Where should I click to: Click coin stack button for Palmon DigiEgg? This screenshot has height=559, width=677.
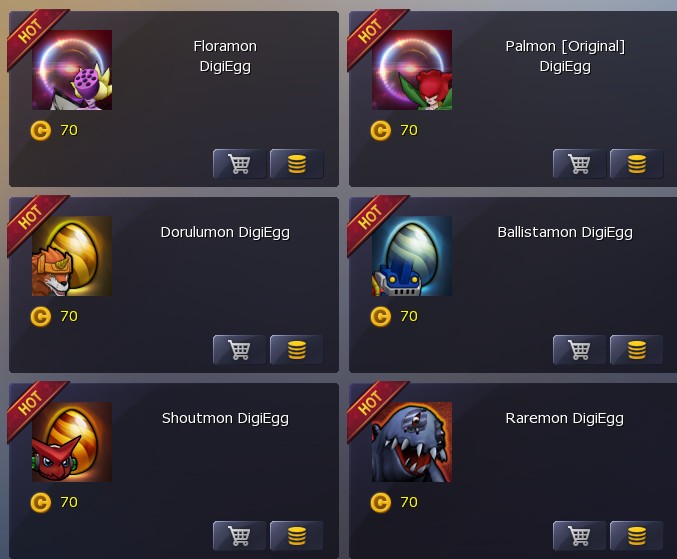(636, 164)
